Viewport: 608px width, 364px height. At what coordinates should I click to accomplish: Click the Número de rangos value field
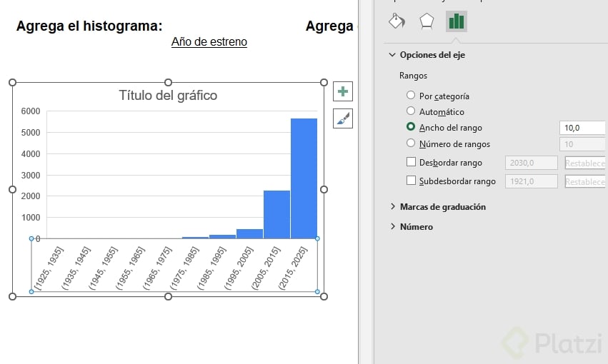(582, 144)
